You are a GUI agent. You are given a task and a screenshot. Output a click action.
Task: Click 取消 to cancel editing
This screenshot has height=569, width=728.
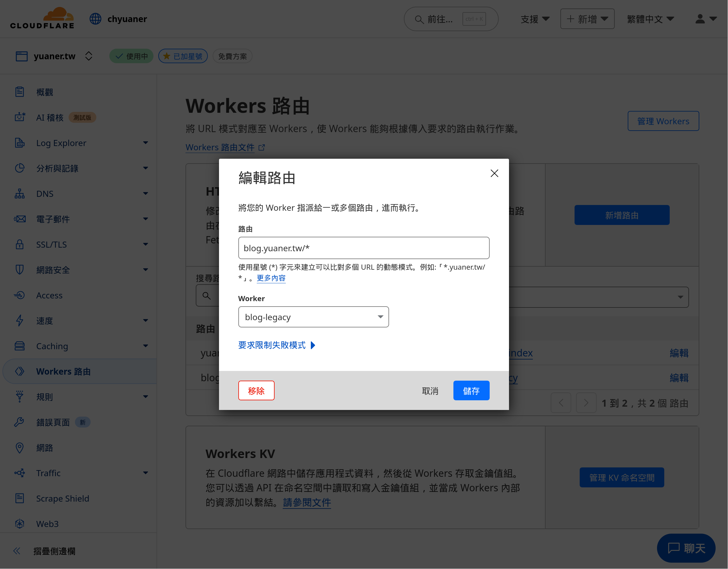click(430, 391)
